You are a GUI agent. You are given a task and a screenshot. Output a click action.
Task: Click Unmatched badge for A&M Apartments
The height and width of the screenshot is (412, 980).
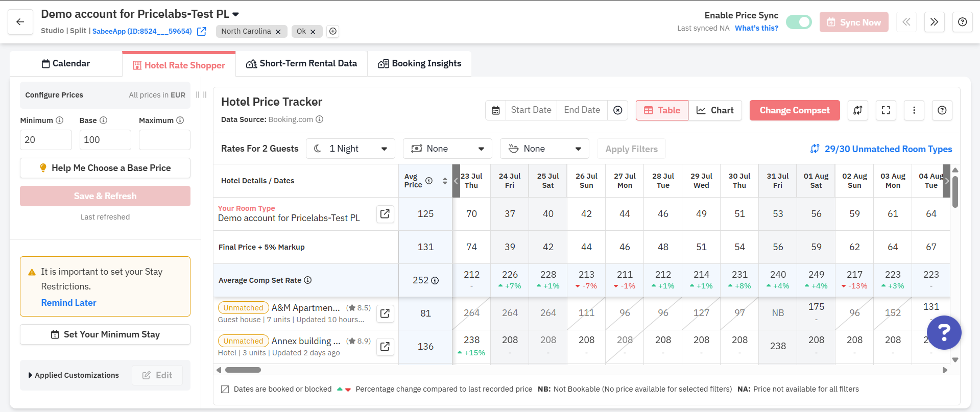click(x=243, y=308)
